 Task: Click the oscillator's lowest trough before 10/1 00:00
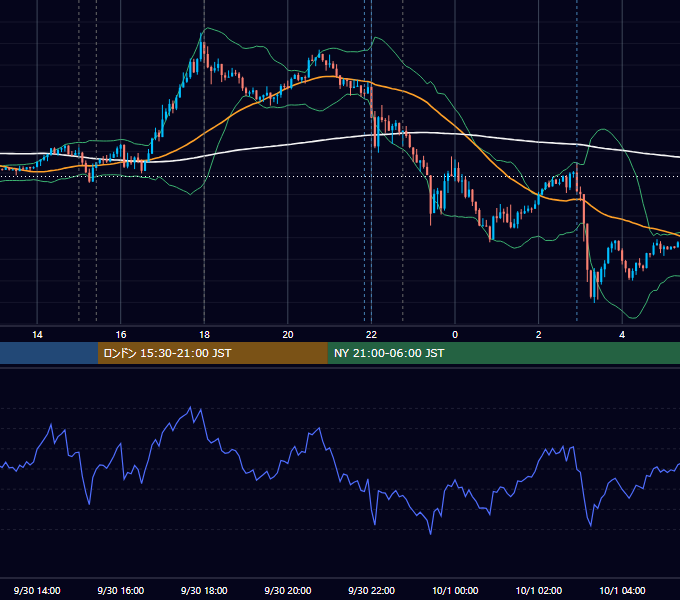[431, 533]
